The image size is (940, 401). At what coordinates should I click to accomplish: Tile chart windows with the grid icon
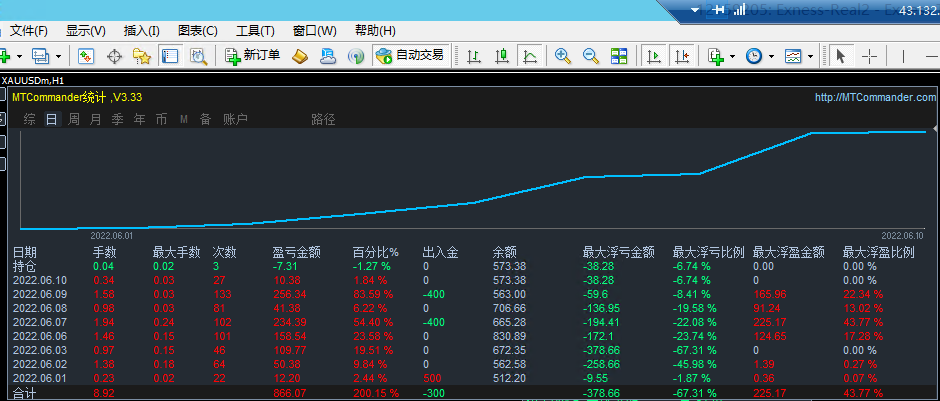click(619, 56)
